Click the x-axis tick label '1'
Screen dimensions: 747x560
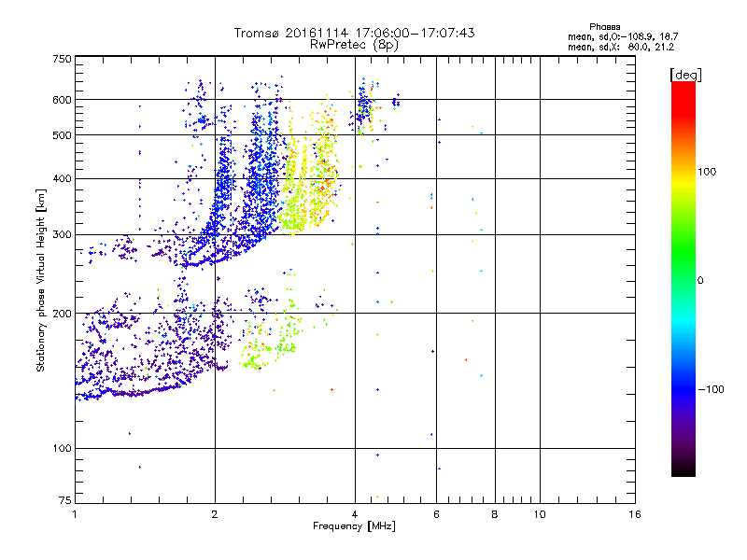click(75, 514)
